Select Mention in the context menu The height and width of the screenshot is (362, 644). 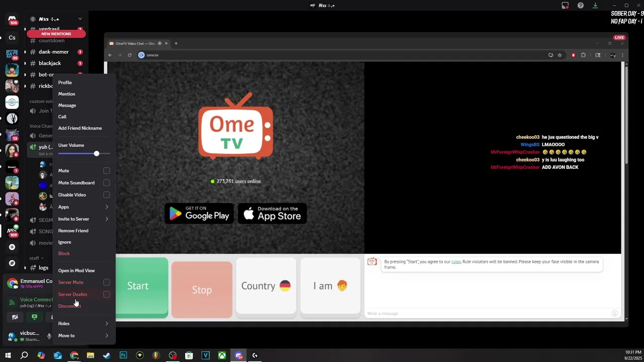[x=84, y=94]
